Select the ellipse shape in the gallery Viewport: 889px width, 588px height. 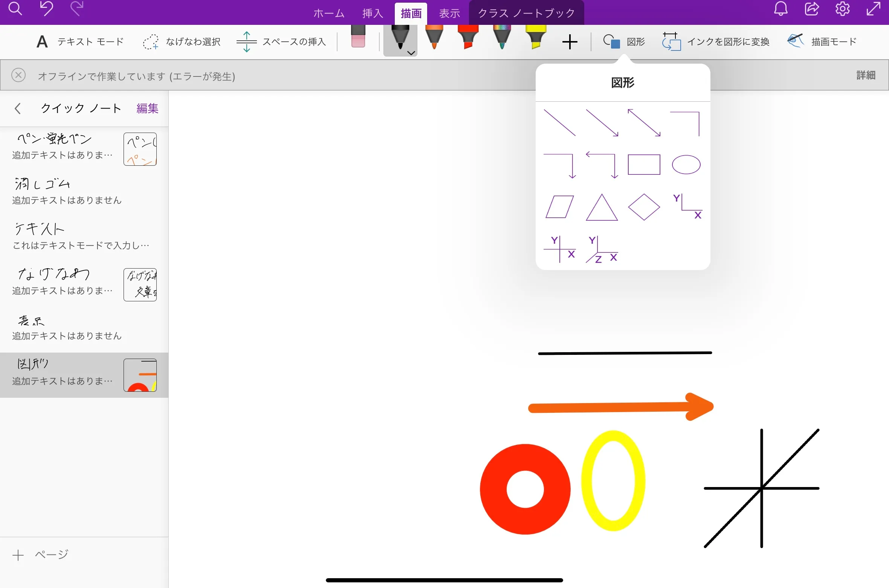pos(686,165)
